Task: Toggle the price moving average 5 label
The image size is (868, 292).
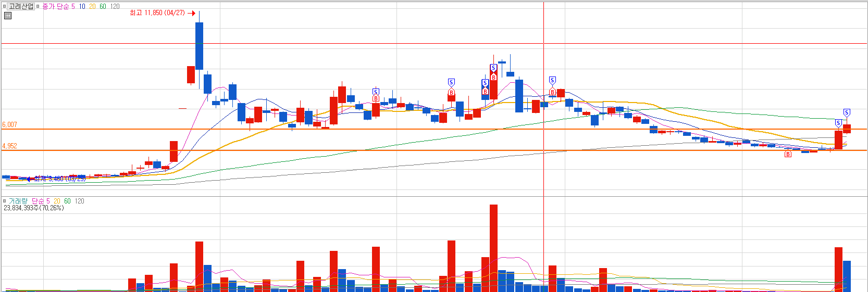Action: [73, 6]
